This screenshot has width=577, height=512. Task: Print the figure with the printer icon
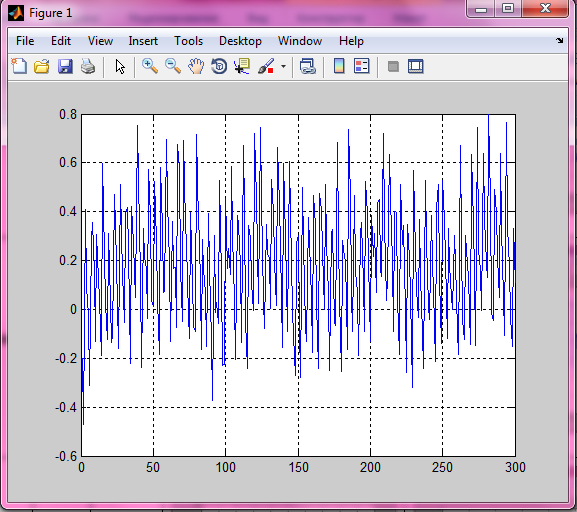point(88,67)
